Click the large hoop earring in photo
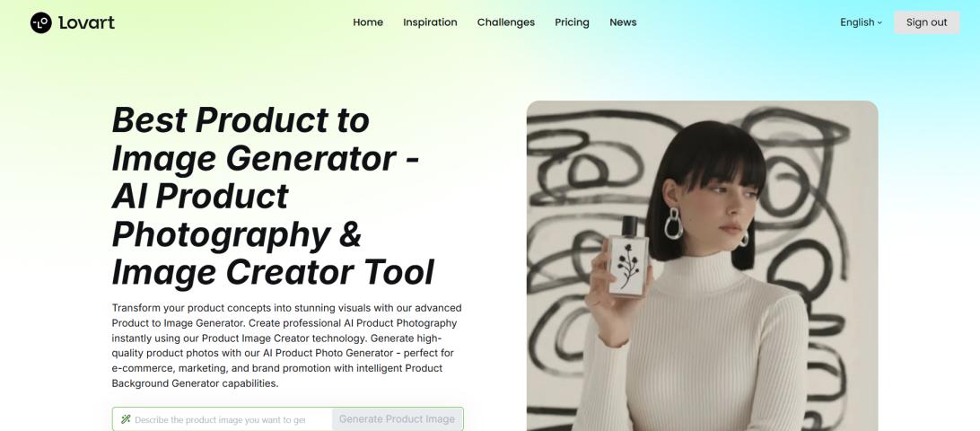 tap(673, 224)
